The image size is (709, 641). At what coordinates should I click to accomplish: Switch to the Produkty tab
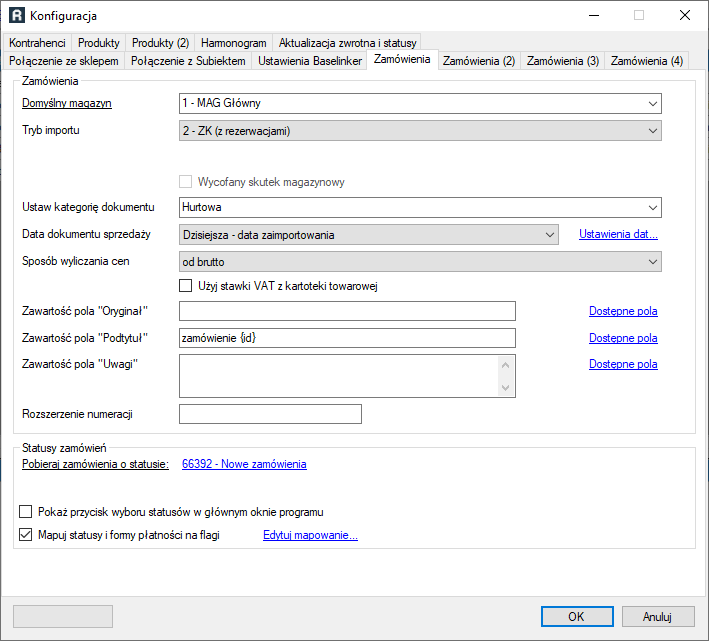pos(99,43)
